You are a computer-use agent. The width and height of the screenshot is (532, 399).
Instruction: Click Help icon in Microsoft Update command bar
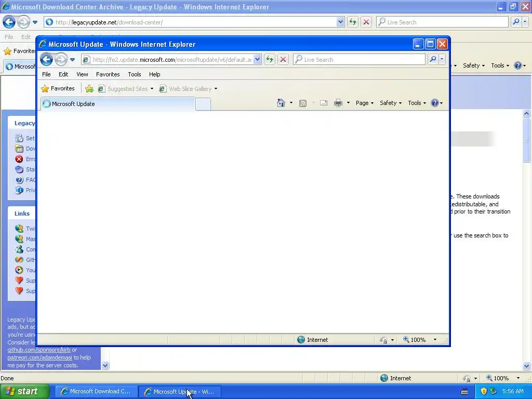tap(436, 103)
